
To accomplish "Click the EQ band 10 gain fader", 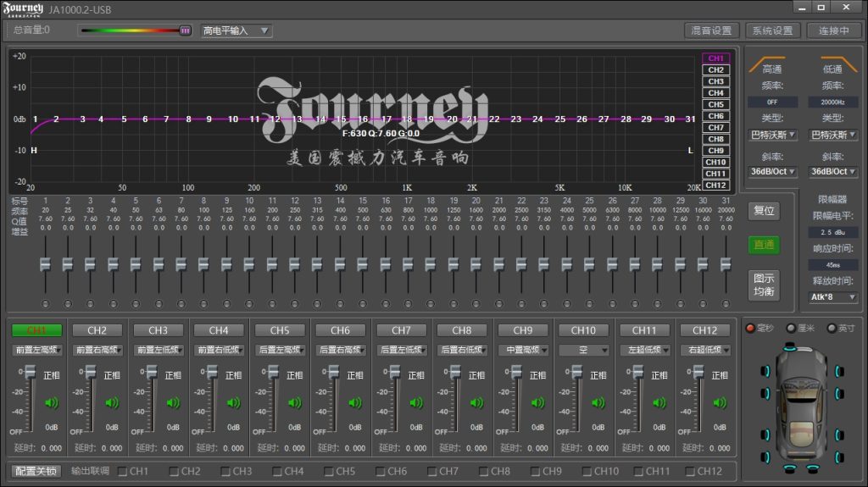I will 249,265.
